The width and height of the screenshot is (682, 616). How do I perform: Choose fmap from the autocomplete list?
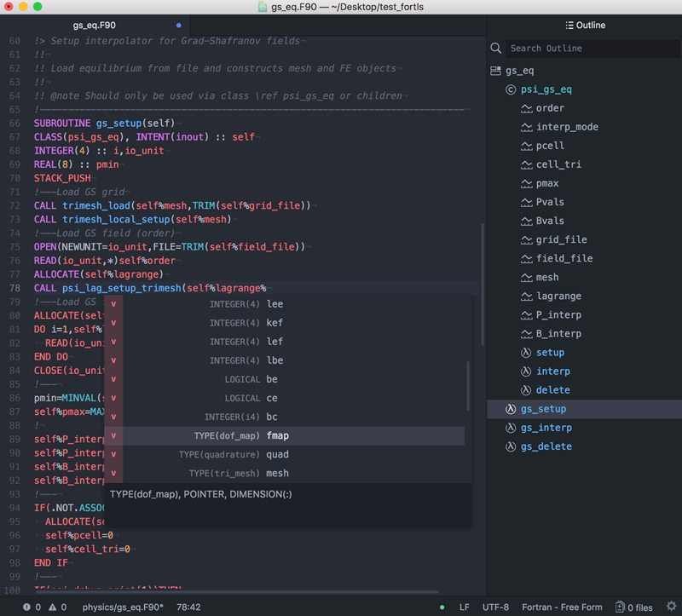[277, 435]
